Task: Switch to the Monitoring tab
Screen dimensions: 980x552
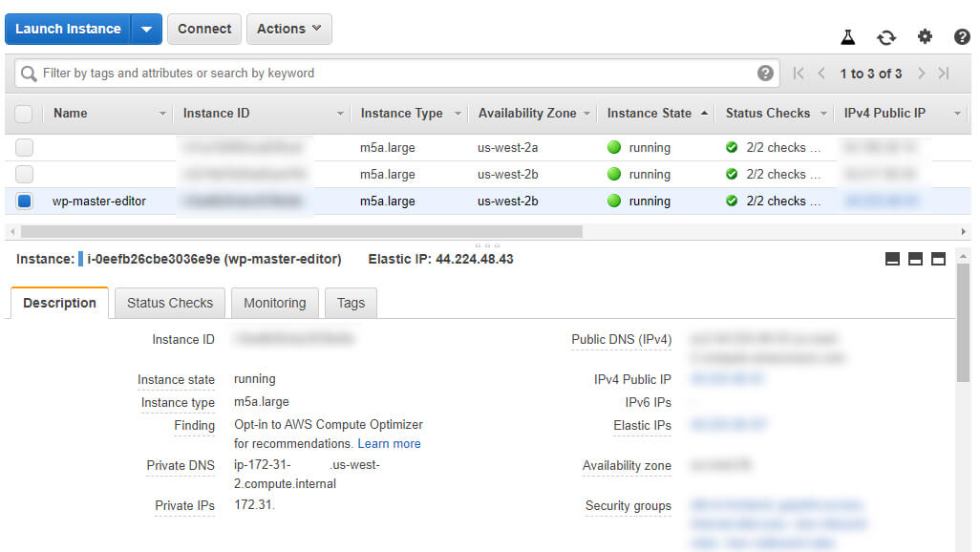Action: point(274,303)
